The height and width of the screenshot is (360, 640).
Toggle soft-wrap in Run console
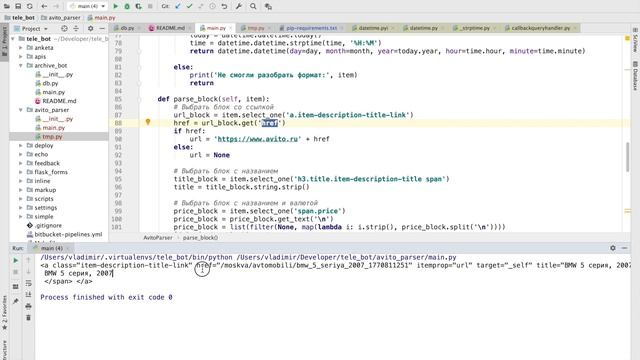[x=29, y=283]
